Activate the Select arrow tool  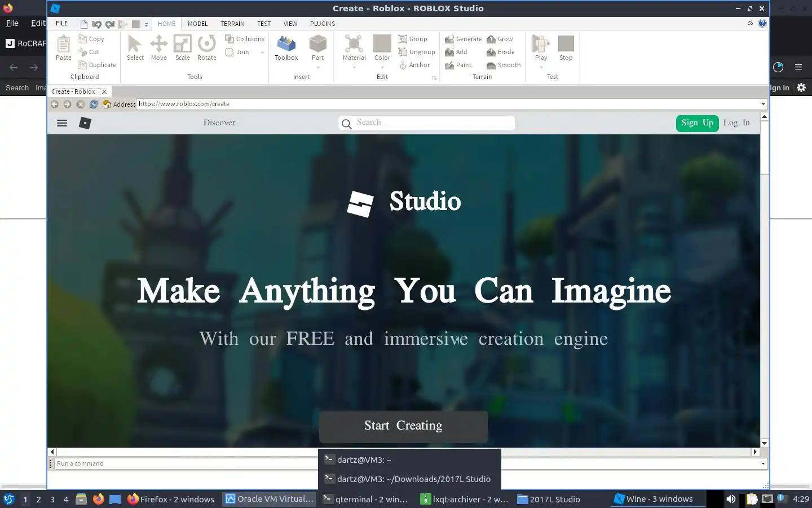pyautogui.click(x=135, y=47)
